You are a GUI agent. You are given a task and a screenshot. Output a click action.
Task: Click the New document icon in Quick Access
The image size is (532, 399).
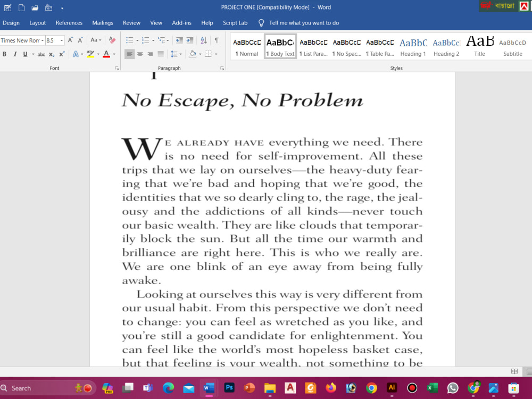pos(21,7)
